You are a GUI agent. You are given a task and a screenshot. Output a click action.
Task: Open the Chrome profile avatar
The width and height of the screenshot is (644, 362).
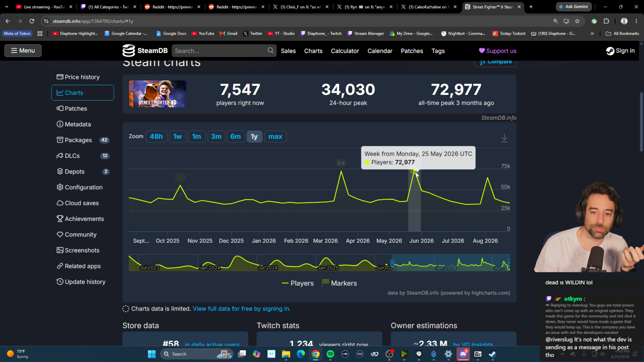624,21
